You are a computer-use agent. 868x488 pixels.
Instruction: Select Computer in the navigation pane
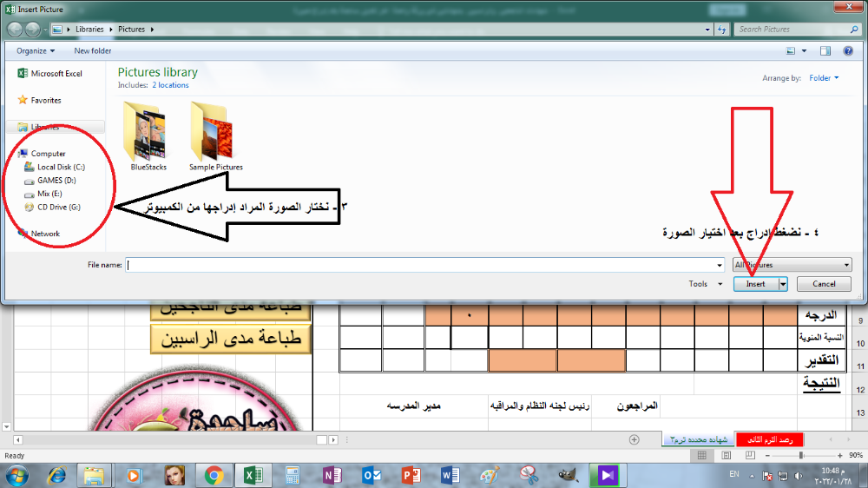click(x=42, y=154)
